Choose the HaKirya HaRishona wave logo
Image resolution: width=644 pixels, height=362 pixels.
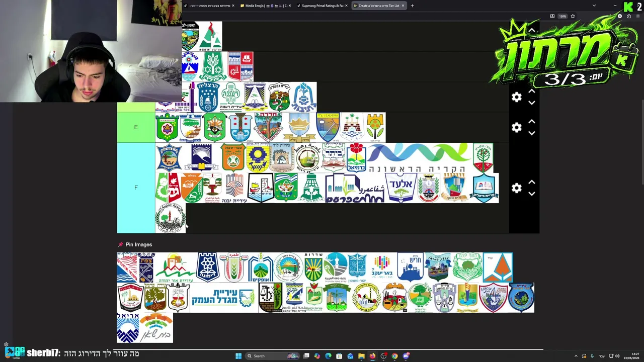click(420, 157)
